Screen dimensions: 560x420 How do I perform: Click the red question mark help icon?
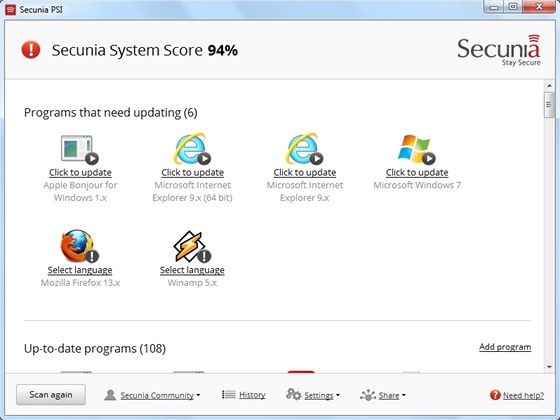tap(495, 395)
